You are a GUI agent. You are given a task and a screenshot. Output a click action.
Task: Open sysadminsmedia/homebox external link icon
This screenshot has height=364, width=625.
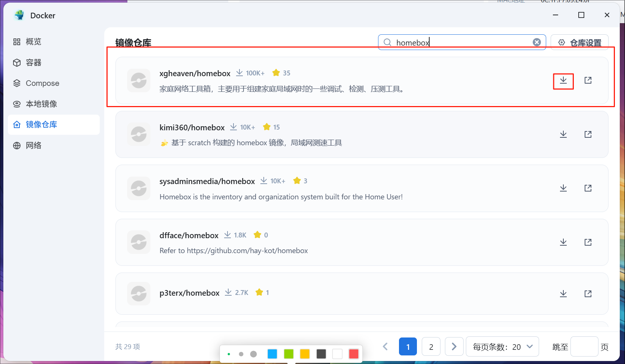coord(588,188)
